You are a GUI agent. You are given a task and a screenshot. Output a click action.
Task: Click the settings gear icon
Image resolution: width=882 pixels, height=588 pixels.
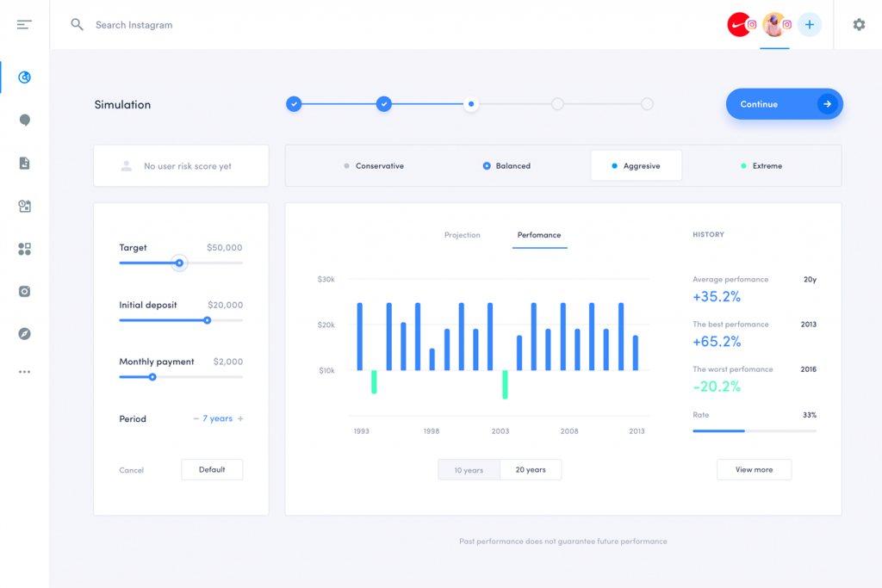point(859,25)
